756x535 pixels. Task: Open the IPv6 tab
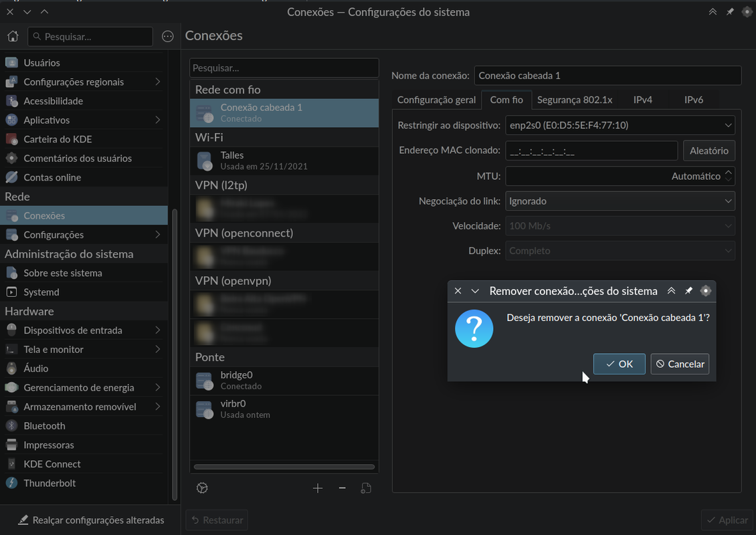point(694,100)
